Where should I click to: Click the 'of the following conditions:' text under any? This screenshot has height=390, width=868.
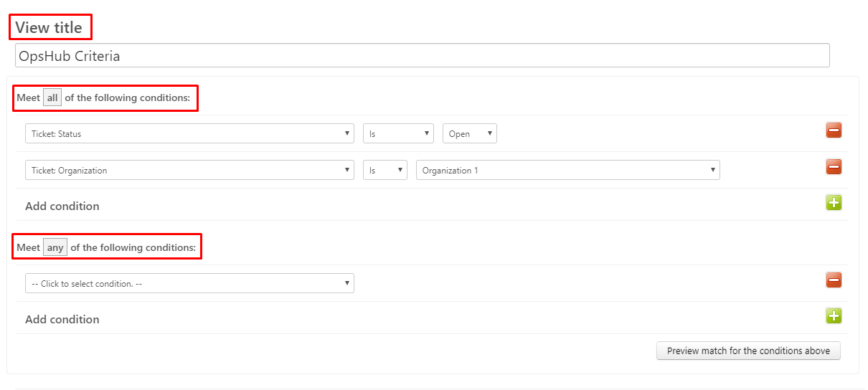pos(133,248)
